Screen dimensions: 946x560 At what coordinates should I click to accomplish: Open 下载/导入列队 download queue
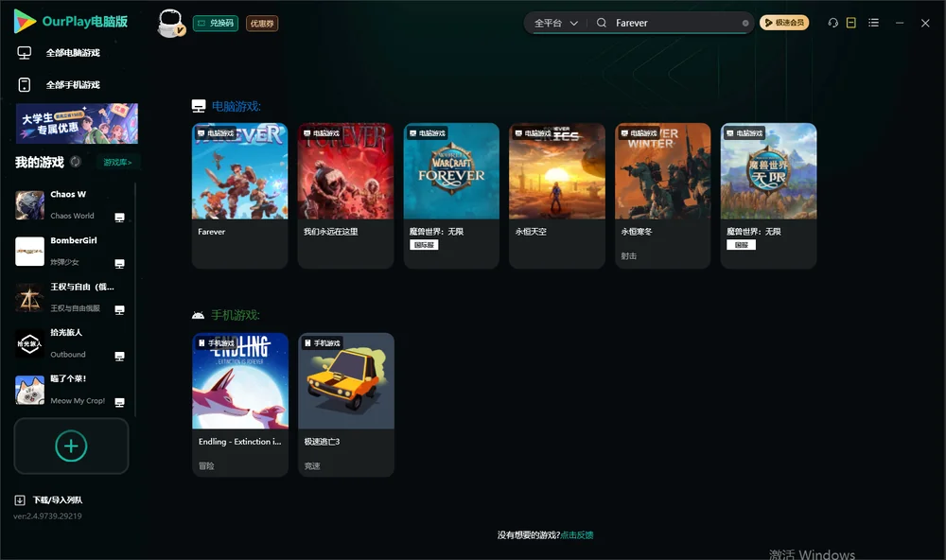[x=58, y=499]
